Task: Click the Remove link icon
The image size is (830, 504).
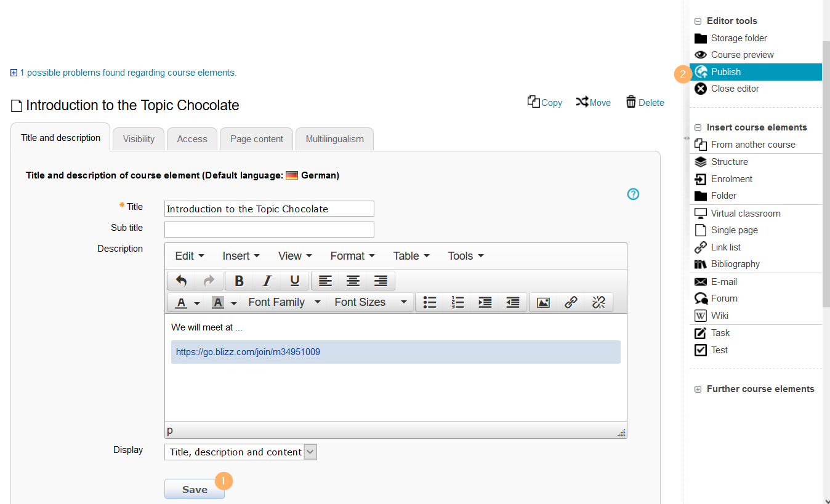Action: 598,303
